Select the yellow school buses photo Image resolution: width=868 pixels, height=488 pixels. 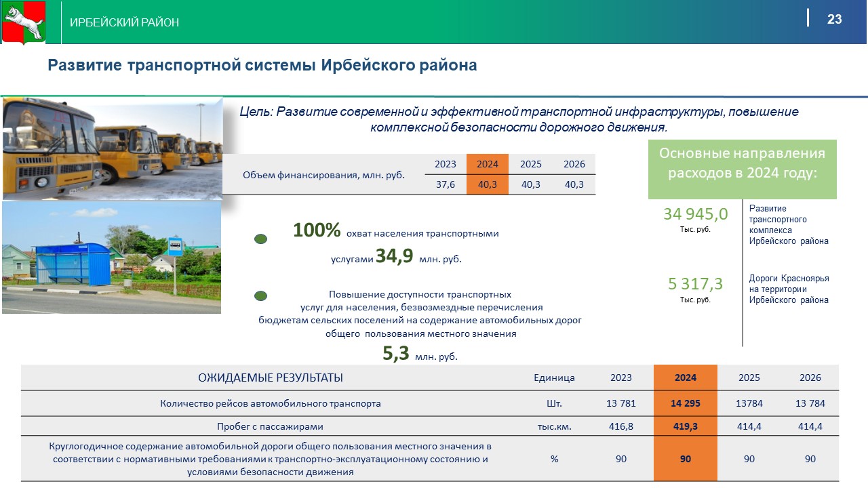tap(113, 148)
